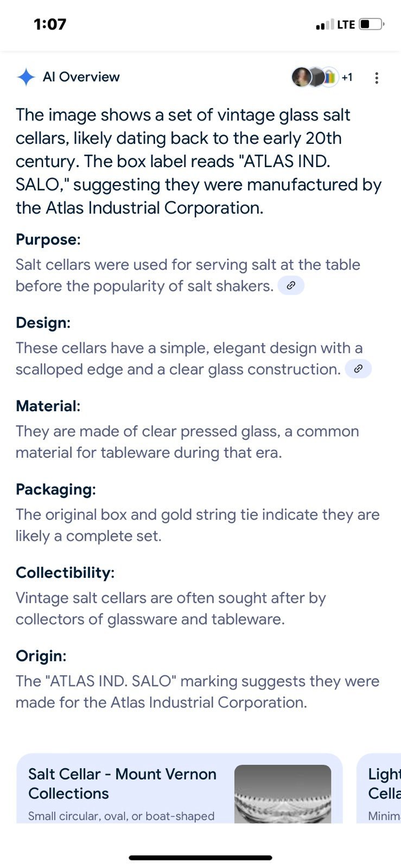Tap the middle grey source avatar
The height and width of the screenshot is (868, 401).
coord(316,77)
